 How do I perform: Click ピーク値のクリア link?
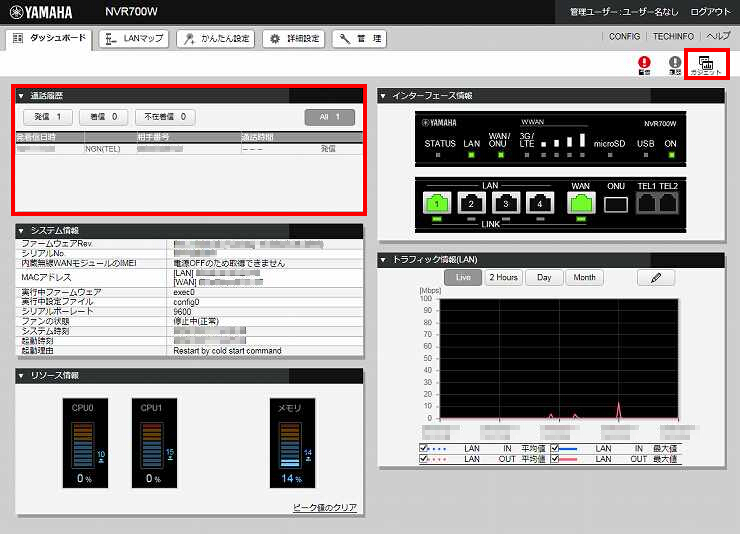coord(325,508)
